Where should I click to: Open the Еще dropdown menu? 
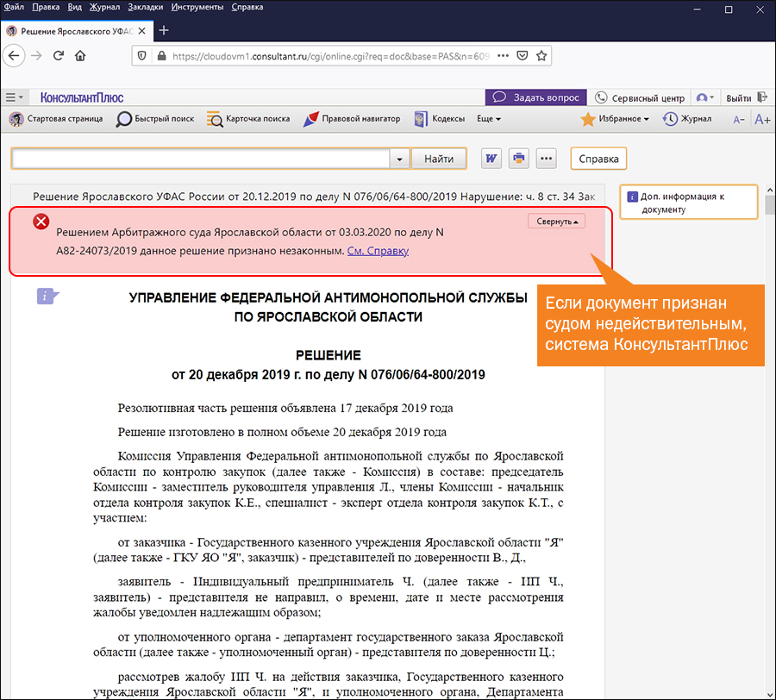click(488, 119)
